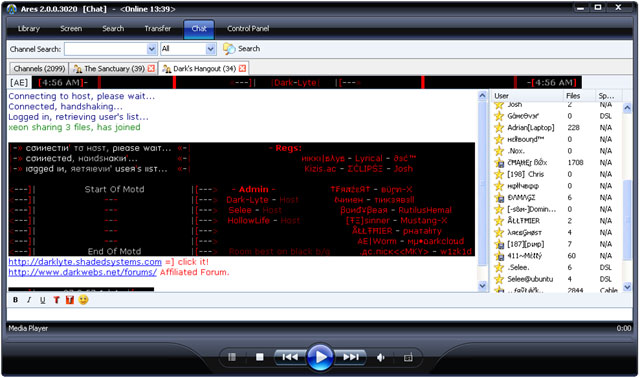
Task: Choose text background color icon
Action: point(70,300)
